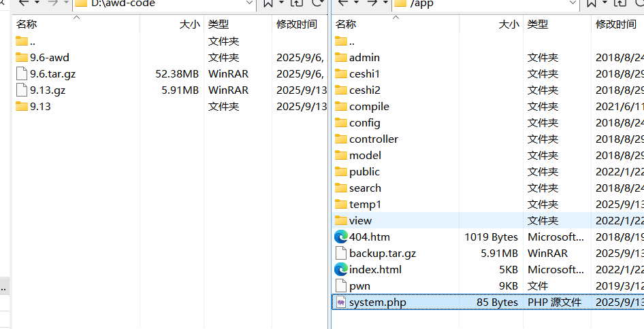Select the 9.6-awd folder
This screenshot has width=644, height=329.
pyautogui.click(x=49, y=57)
